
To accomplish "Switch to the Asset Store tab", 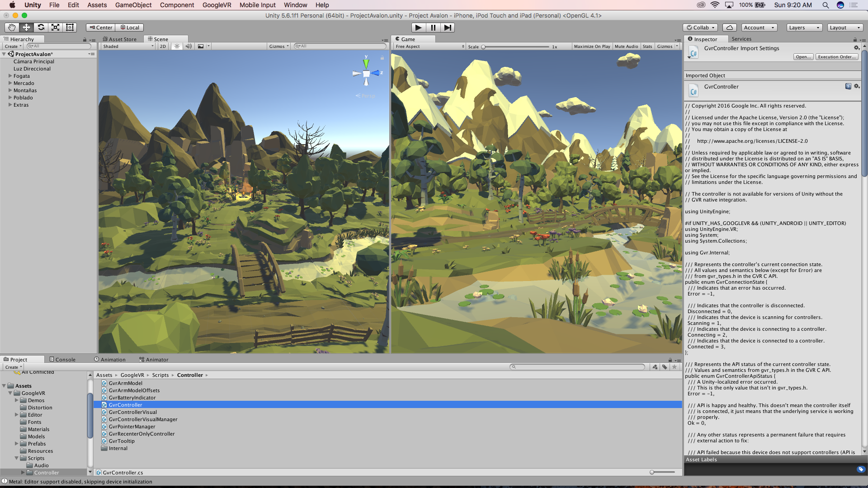I will (119, 39).
